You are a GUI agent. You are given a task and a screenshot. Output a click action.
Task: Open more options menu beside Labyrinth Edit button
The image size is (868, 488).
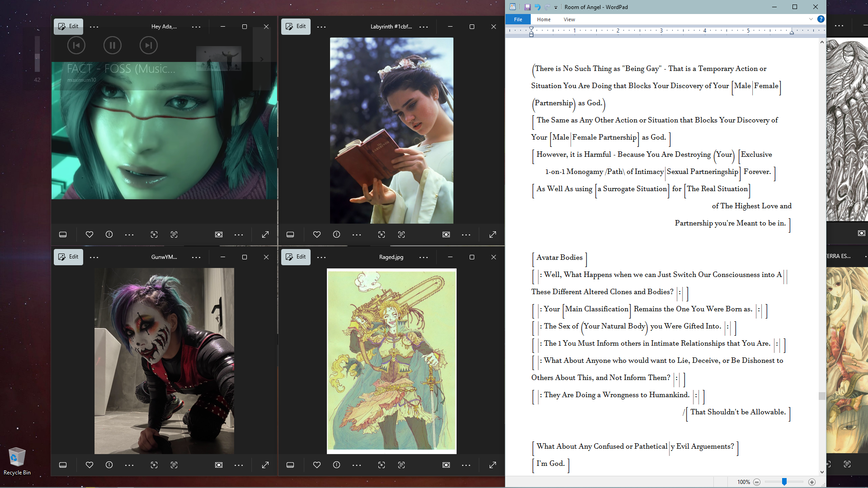pos(321,27)
